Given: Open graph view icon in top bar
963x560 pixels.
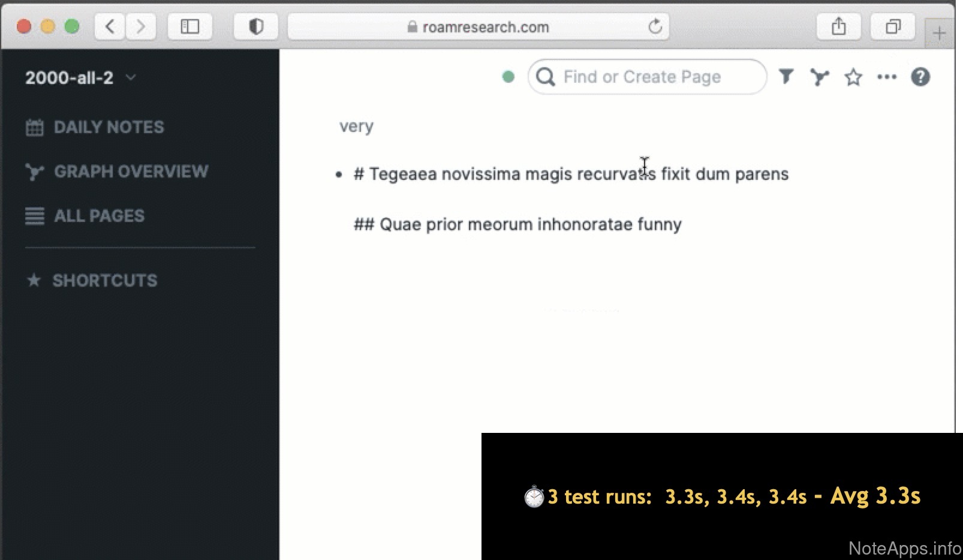Looking at the screenshot, I should pos(819,77).
